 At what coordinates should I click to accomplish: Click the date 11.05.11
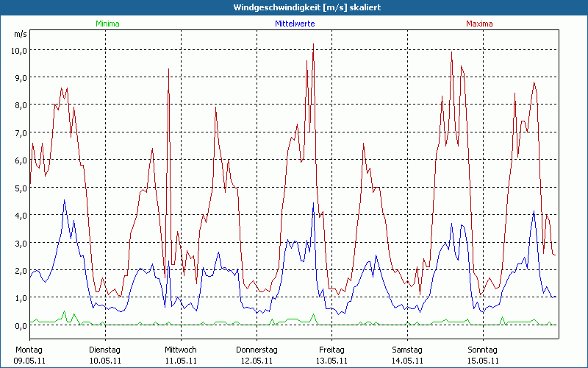[181, 361]
